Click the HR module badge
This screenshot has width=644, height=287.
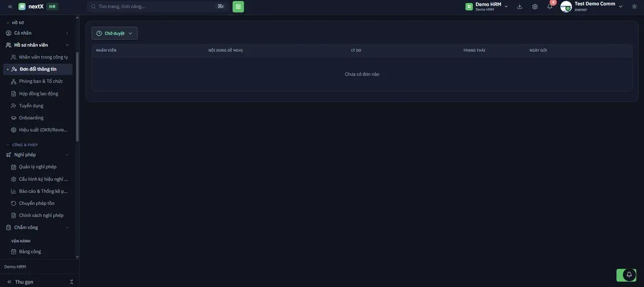pyautogui.click(x=52, y=7)
